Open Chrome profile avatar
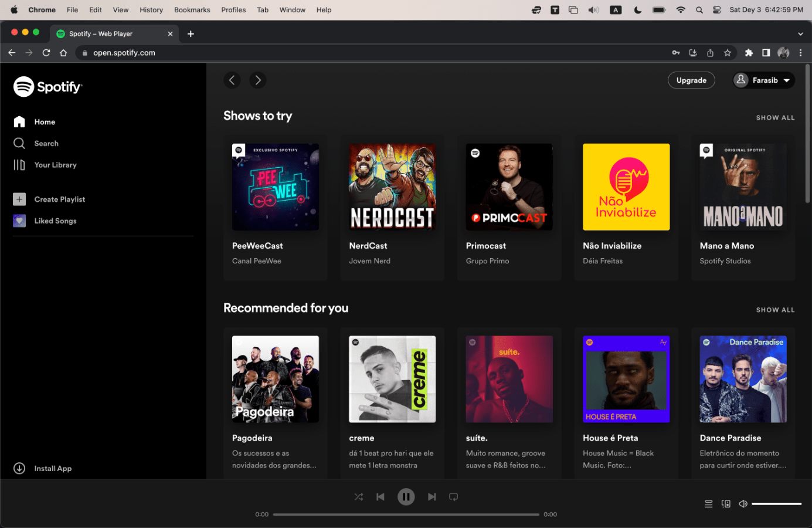Screen dimensions: 812x528 783,53
